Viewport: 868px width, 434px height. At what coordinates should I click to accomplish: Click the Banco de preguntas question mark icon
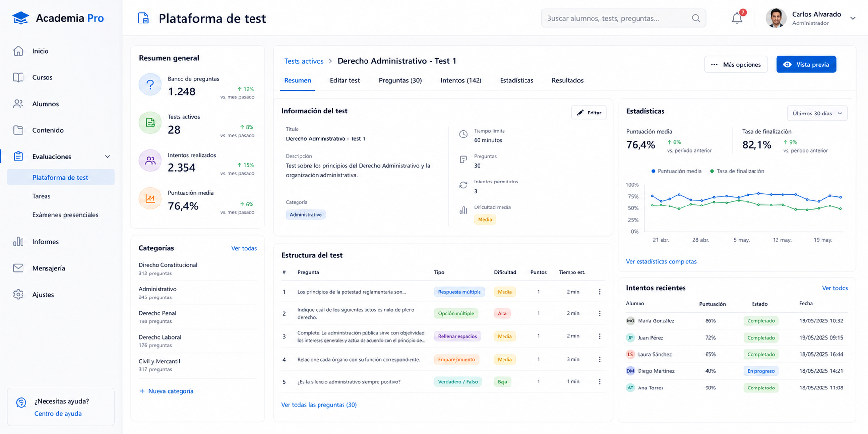[150, 85]
